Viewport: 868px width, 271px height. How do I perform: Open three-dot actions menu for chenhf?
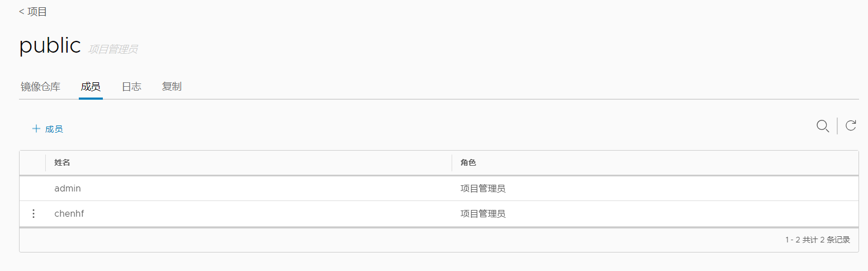(34, 214)
